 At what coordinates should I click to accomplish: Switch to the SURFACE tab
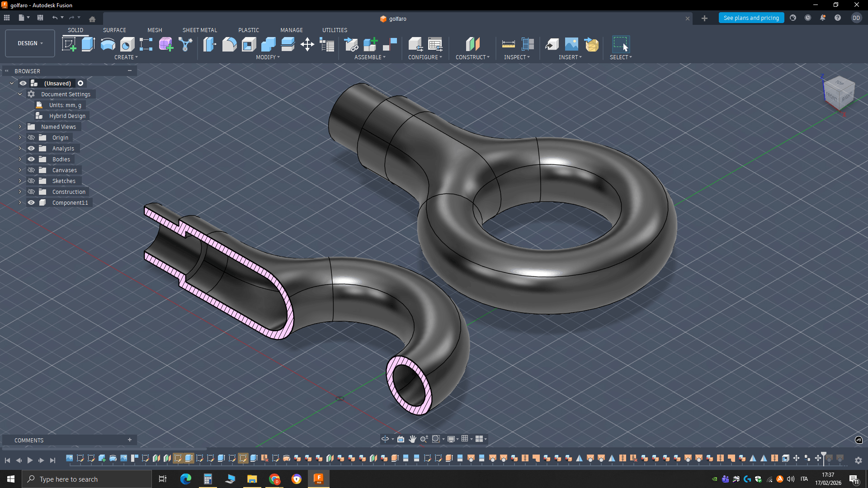tap(114, 30)
